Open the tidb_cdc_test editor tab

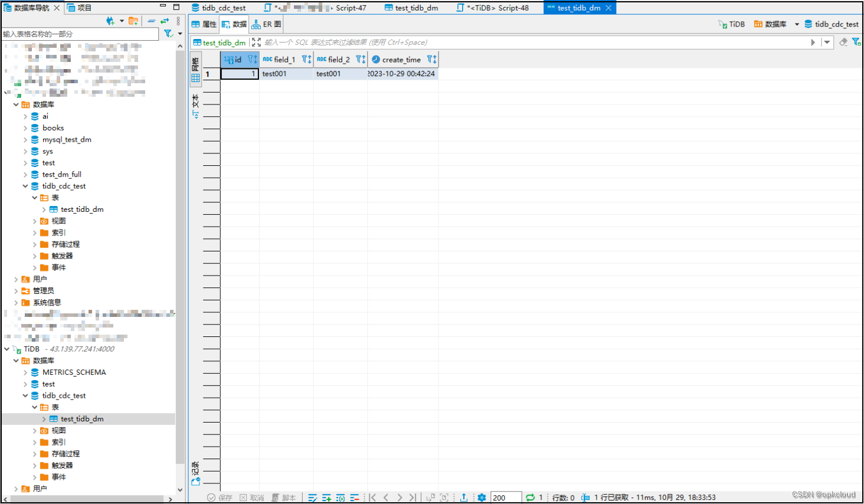pyautogui.click(x=218, y=8)
